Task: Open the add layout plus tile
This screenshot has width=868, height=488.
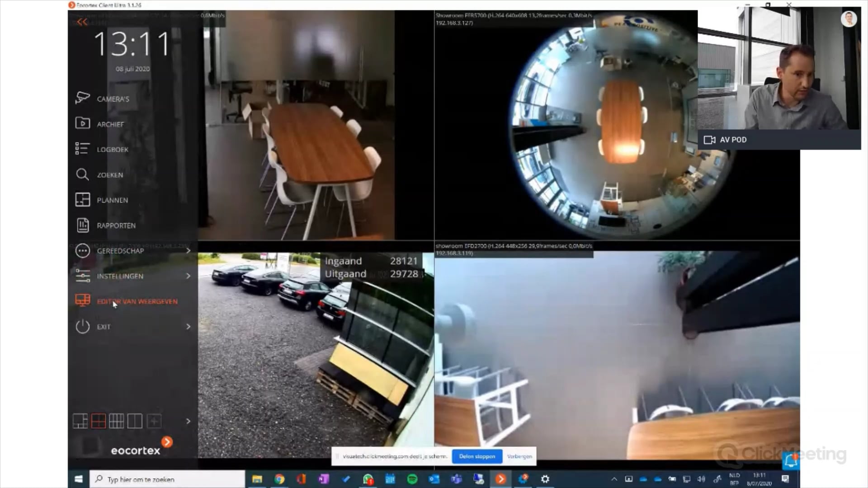Action: (154, 420)
